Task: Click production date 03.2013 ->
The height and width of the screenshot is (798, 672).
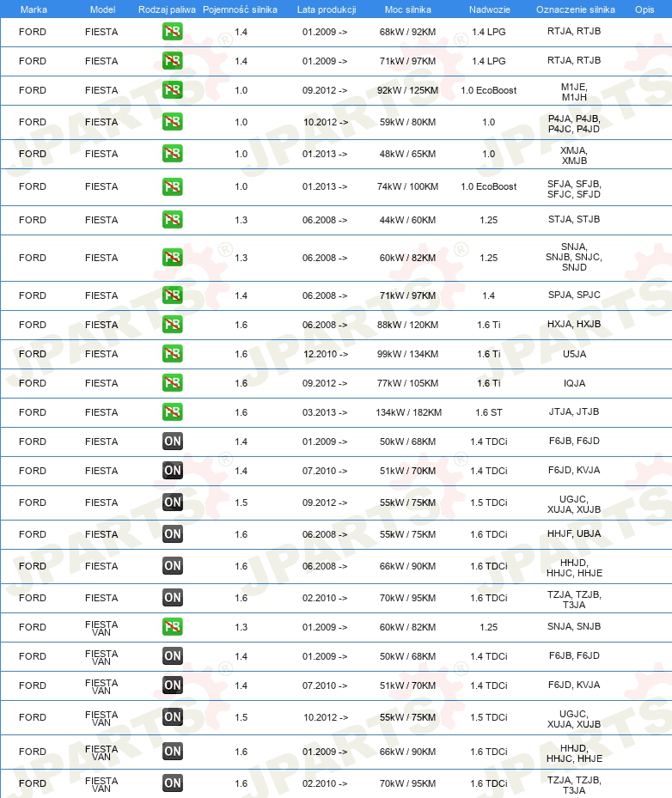Action: coord(325,412)
